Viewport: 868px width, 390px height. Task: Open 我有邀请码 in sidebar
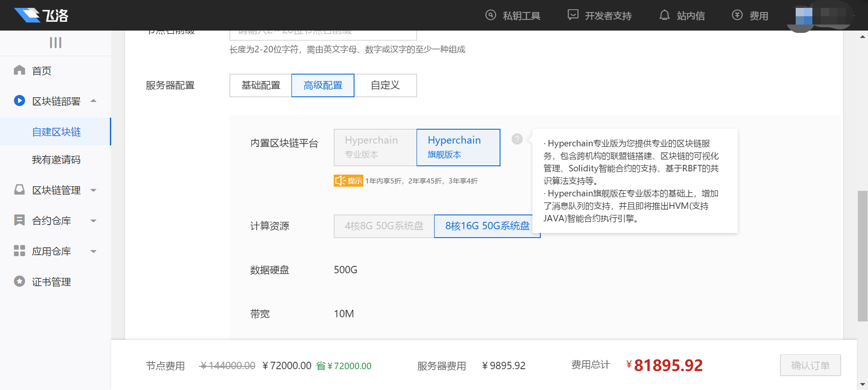[56, 159]
